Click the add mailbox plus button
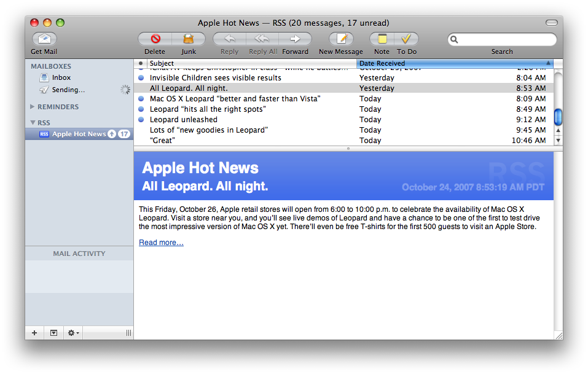This screenshot has width=588, height=374. click(34, 333)
